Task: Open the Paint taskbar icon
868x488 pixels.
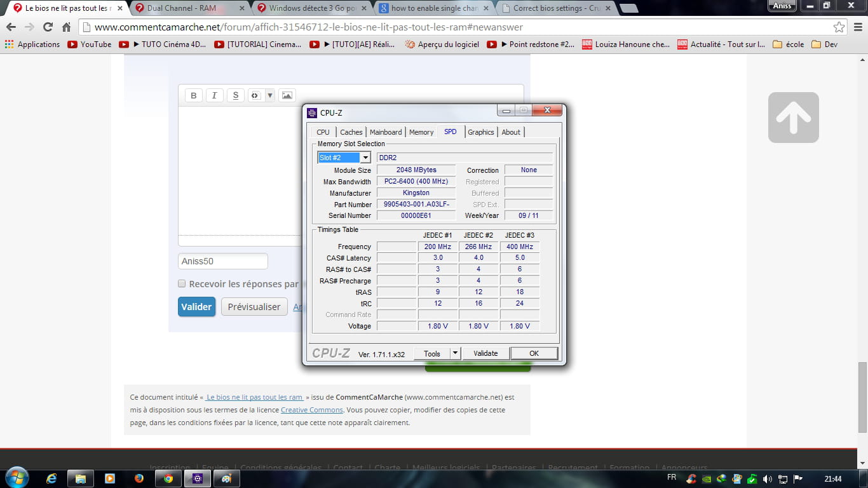Action: tap(227, 478)
